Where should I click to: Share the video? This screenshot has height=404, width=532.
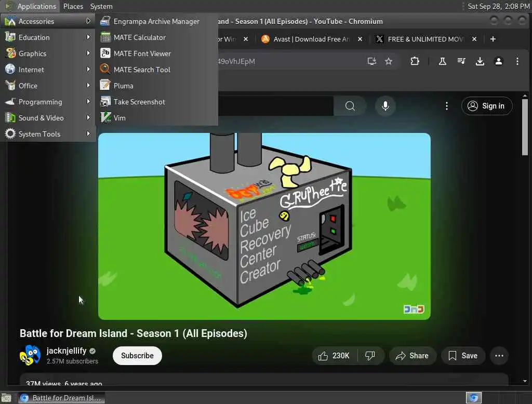click(x=412, y=356)
